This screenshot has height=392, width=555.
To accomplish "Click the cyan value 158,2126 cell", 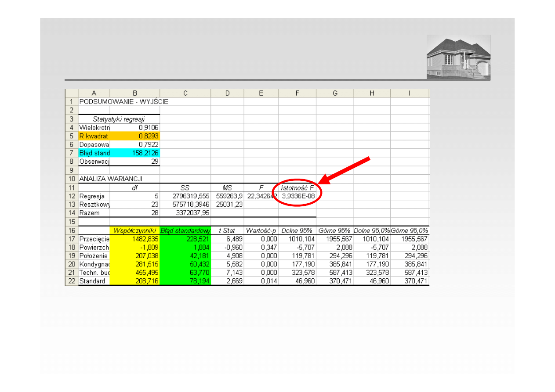I will coord(135,153).
